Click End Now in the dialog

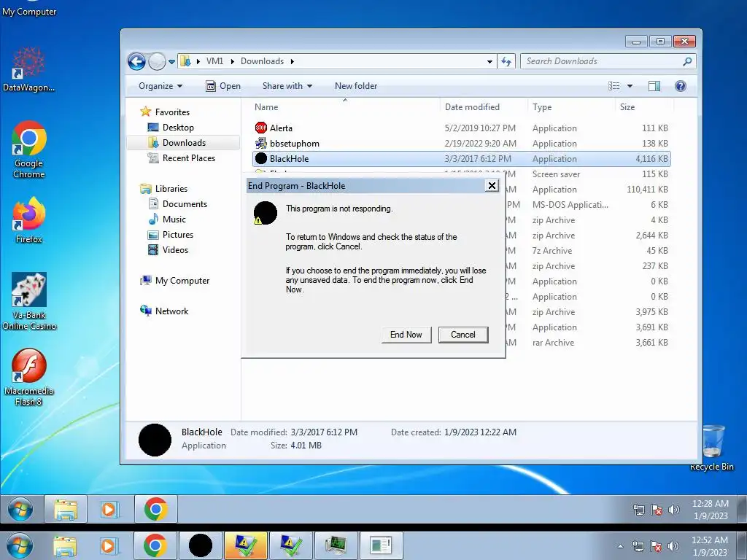[x=406, y=334]
